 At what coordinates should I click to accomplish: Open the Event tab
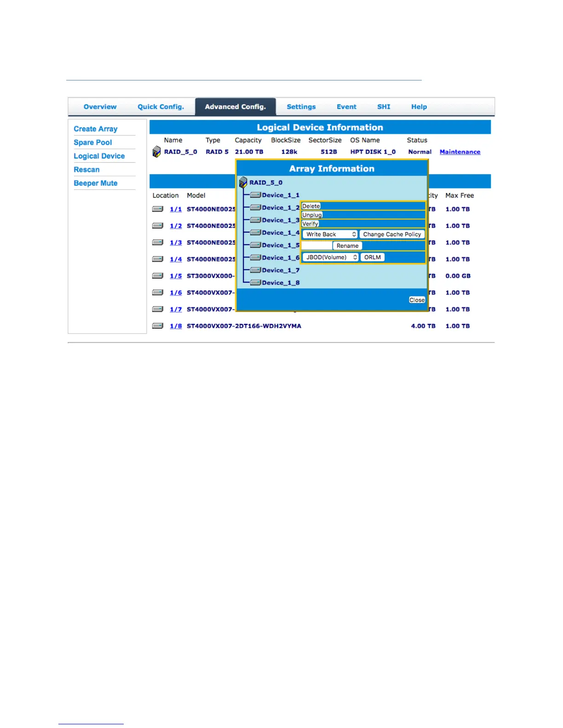pyautogui.click(x=346, y=107)
